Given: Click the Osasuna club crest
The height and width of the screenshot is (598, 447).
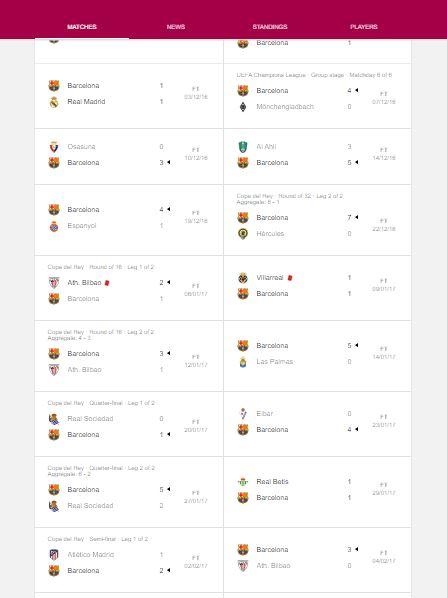Looking at the screenshot, I should [54, 147].
